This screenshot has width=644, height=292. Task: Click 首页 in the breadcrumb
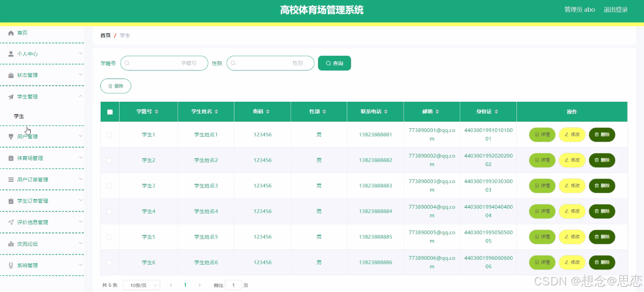tap(105, 35)
